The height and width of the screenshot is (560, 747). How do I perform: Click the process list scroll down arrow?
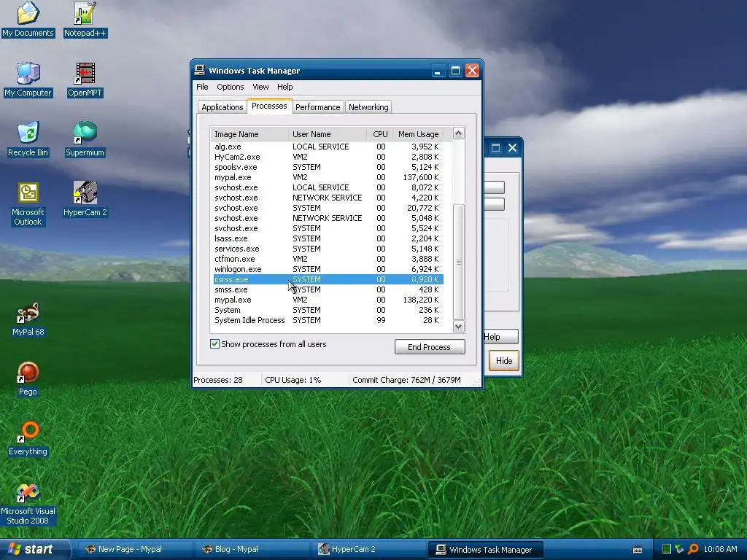(x=458, y=326)
